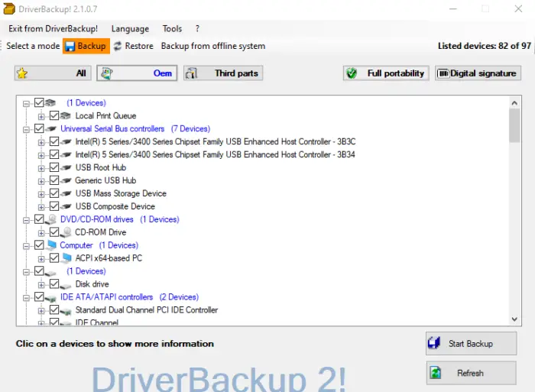This screenshot has height=392, width=535.
Task: Filter list with the All button
Action: click(53, 73)
